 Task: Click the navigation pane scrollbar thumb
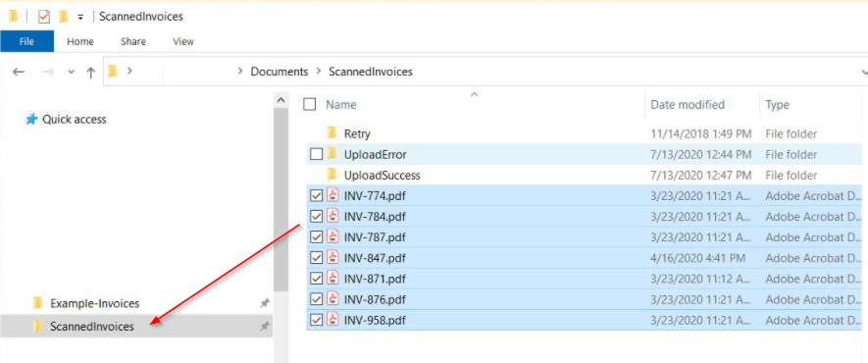point(281,199)
